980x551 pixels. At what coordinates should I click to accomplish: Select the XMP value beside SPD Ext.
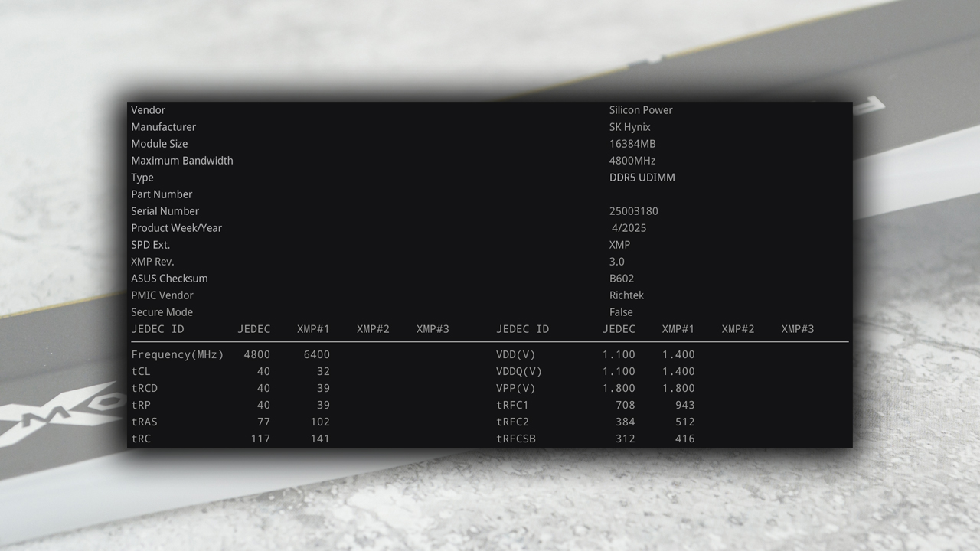coord(620,245)
